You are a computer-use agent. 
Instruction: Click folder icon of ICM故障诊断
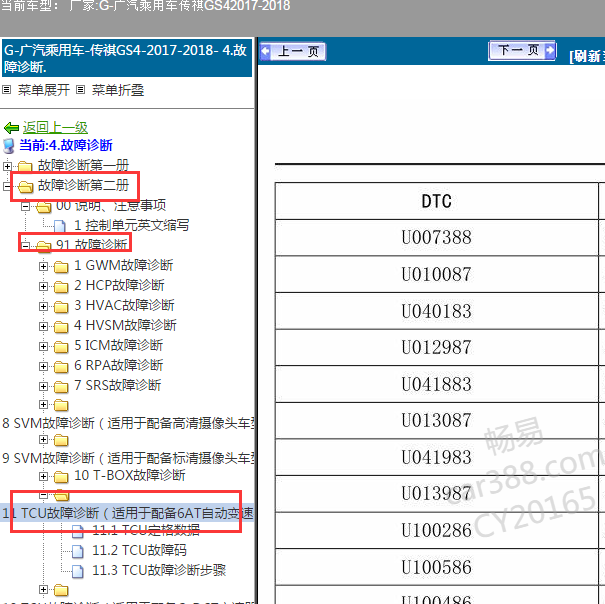click(61, 347)
